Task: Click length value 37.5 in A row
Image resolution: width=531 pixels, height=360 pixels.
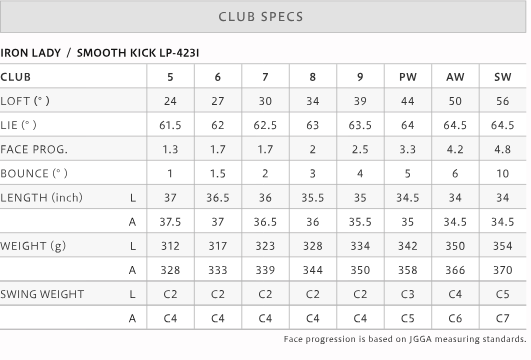Action: tap(170, 222)
